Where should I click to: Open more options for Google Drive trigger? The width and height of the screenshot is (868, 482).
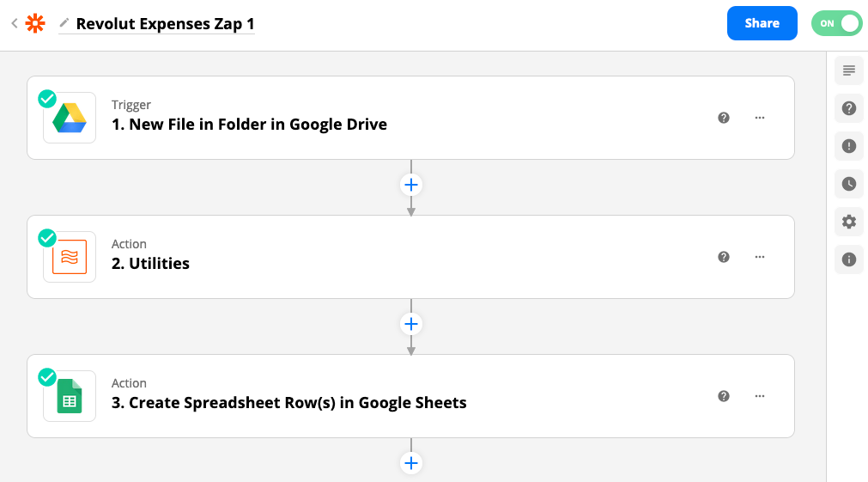[760, 118]
